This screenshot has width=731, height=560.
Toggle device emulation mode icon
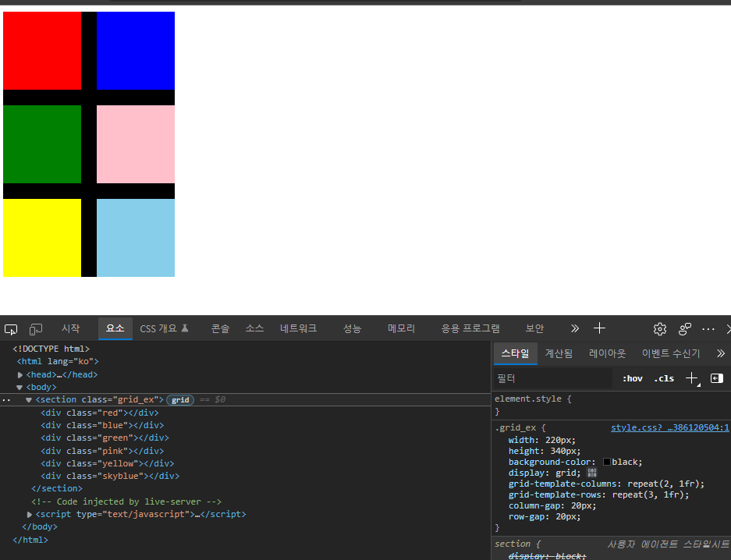point(36,329)
